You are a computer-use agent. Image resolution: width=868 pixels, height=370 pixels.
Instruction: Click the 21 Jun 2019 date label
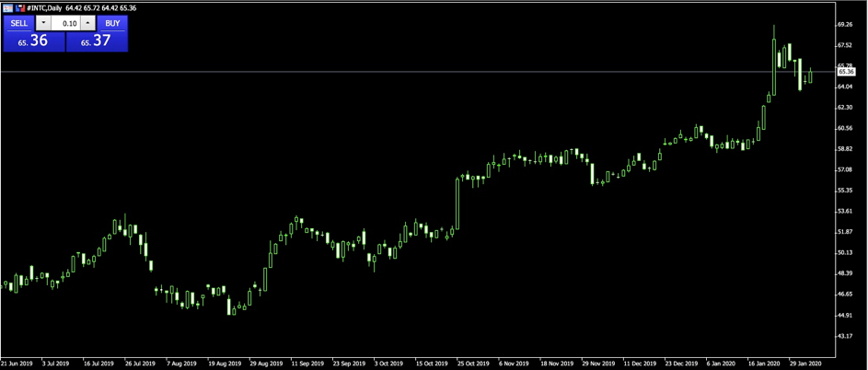(16, 364)
